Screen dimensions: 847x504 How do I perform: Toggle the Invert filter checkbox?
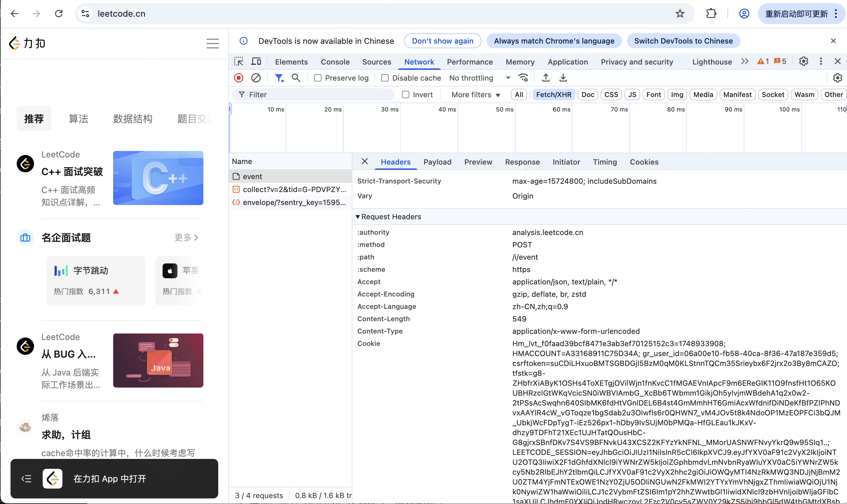[x=406, y=95]
